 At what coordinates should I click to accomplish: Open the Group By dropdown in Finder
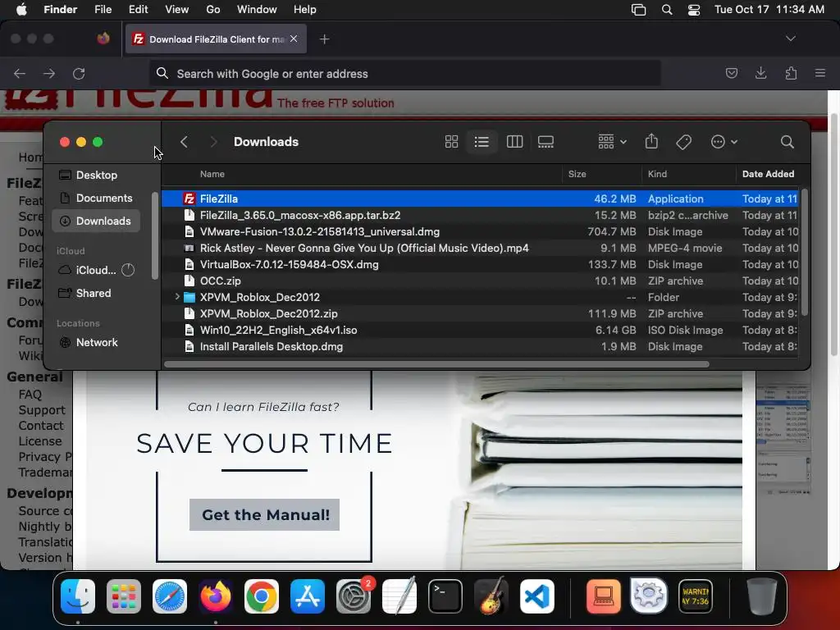[612, 142]
